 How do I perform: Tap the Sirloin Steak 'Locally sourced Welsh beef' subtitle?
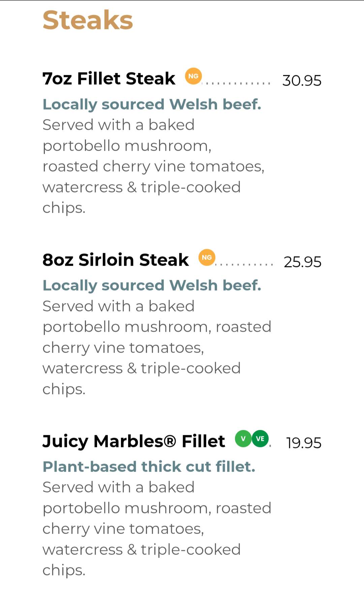click(152, 286)
